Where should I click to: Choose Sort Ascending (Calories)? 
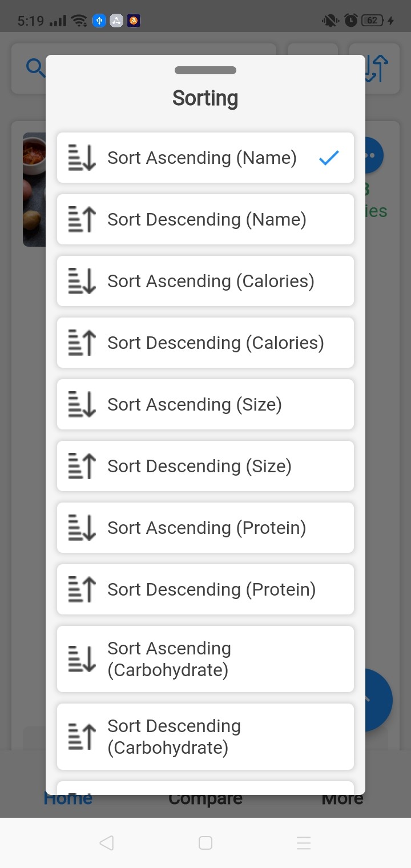tap(211, 281)
